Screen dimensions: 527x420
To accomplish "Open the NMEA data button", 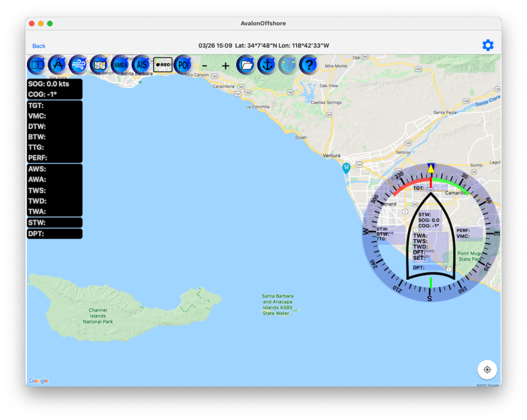I will [x=120, y=64].
